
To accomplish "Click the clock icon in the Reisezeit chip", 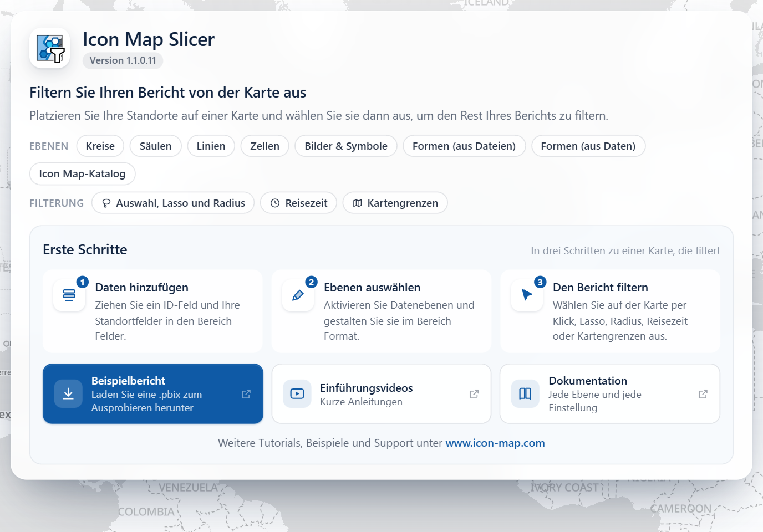I will click(x=275, y=203).
